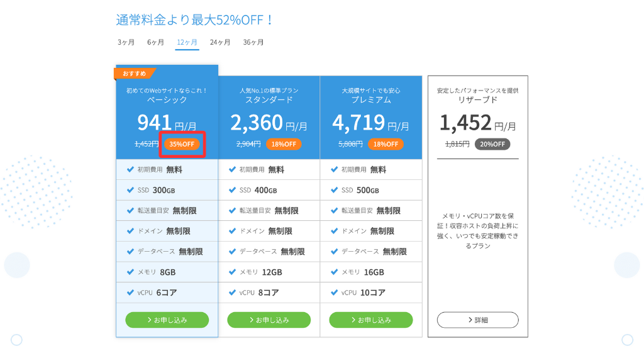644x353 pixels.
Task: Click the checkmark beside プレミアム 初期費用 無料
Action: tap(334, 169)
